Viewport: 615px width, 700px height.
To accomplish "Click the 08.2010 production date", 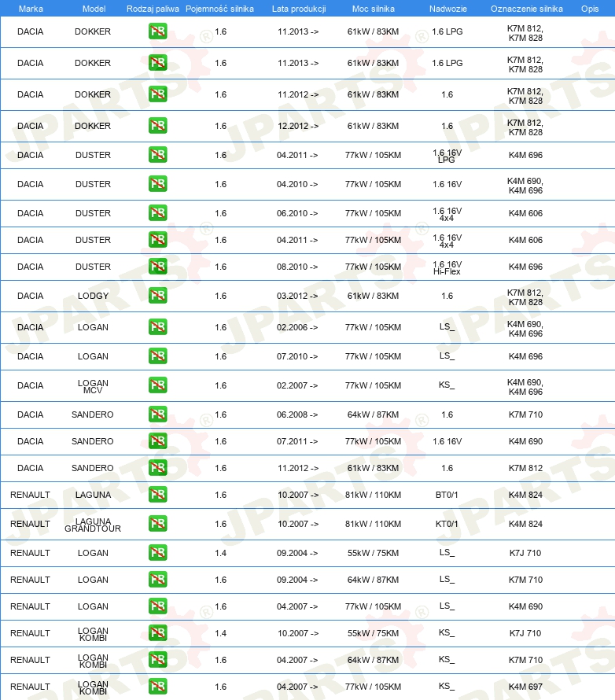I will point(297,267).
